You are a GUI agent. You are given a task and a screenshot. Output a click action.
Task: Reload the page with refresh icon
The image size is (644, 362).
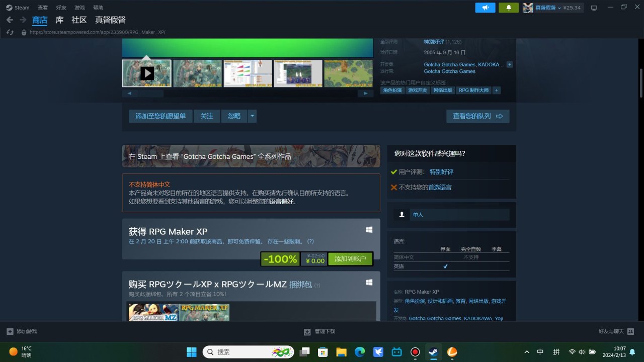coord(10,32)
